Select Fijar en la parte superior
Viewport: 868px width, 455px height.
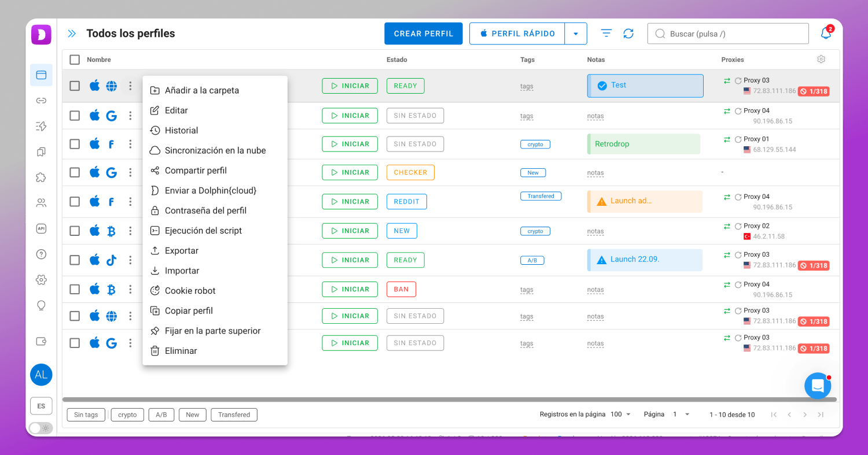[x=215, y=331]
